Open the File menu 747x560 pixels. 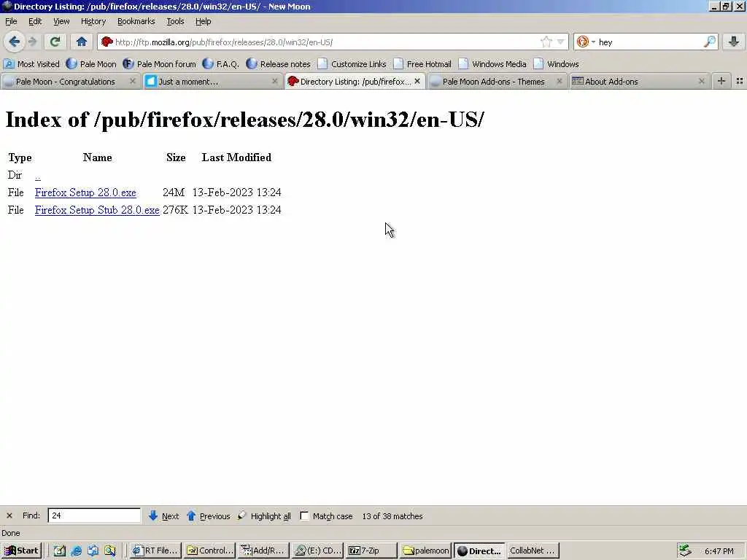(11, 21)
